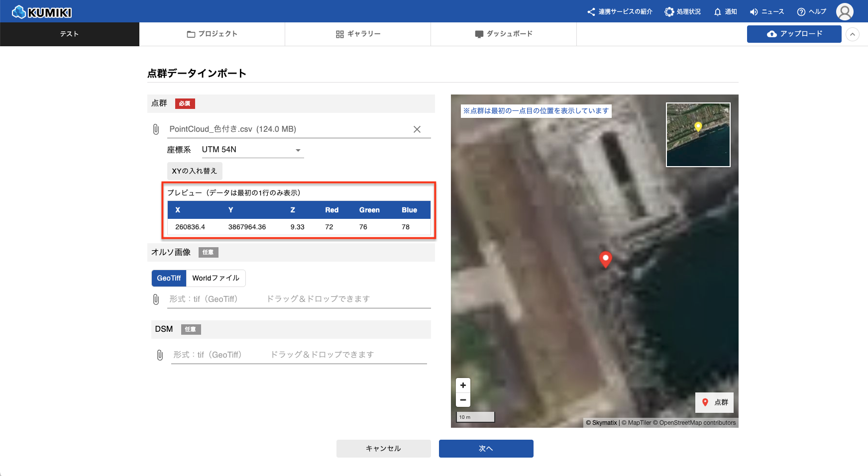Open the linked services share icon

click(591, 12)
